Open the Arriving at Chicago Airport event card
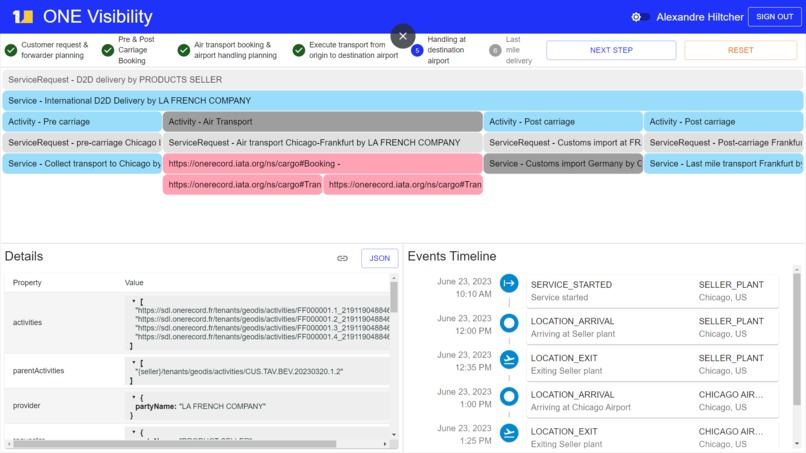 pos(652,401)
